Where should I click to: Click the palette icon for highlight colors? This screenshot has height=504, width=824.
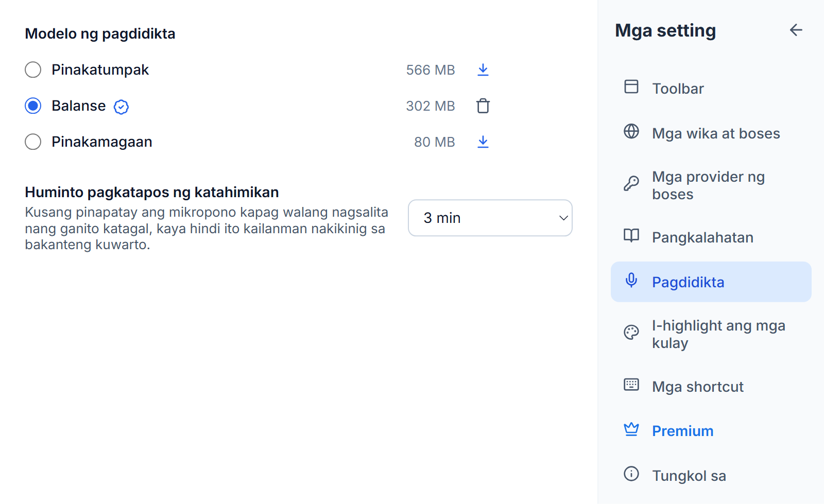(x=631, y=332)
